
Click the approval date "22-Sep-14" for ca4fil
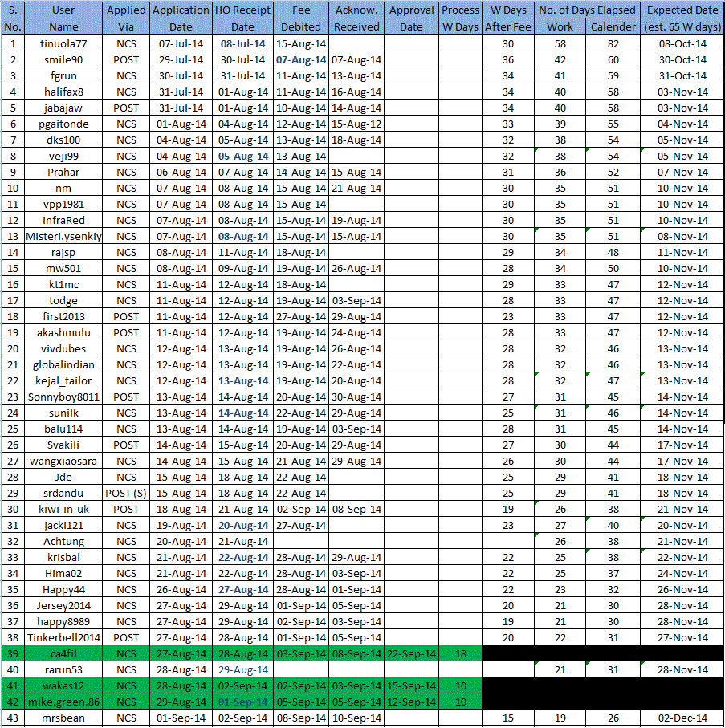tap(411, 653)
